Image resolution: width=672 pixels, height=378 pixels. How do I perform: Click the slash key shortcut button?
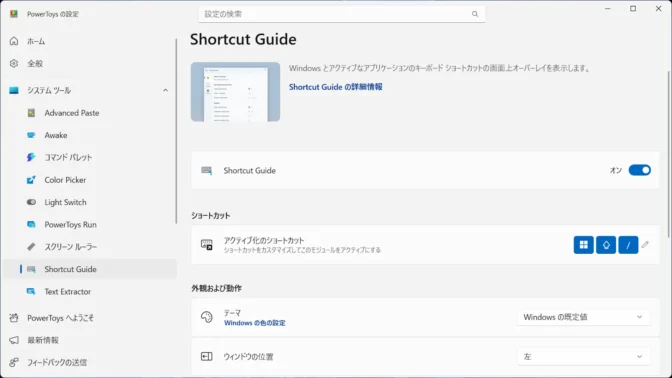pos(628,245)
